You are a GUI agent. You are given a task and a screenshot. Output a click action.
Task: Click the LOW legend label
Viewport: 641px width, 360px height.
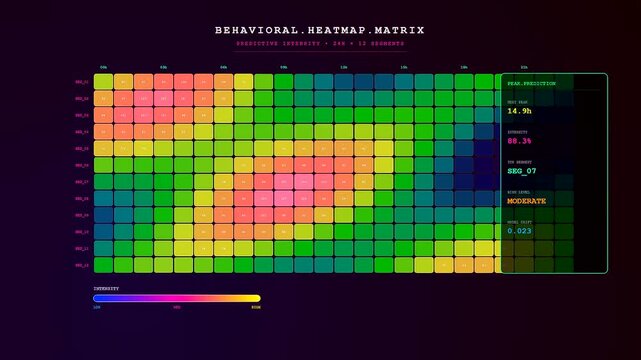(97, 307)
